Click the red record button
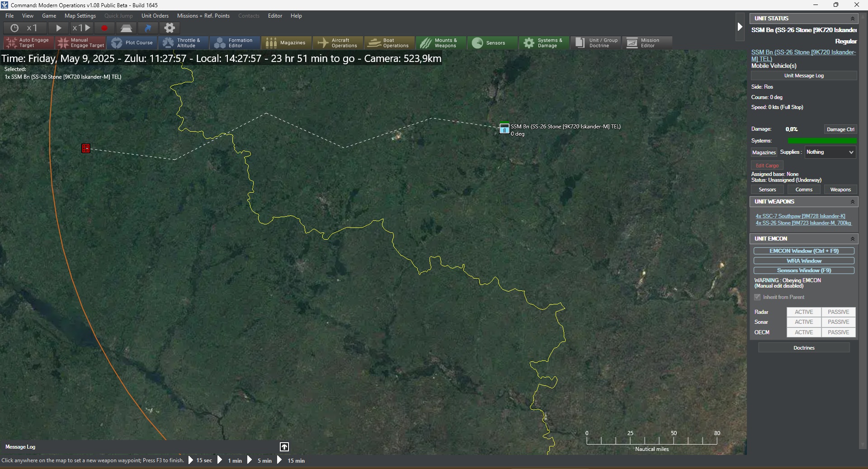Image resolution: width=868 pixels, height=469 pixels. 104,28
